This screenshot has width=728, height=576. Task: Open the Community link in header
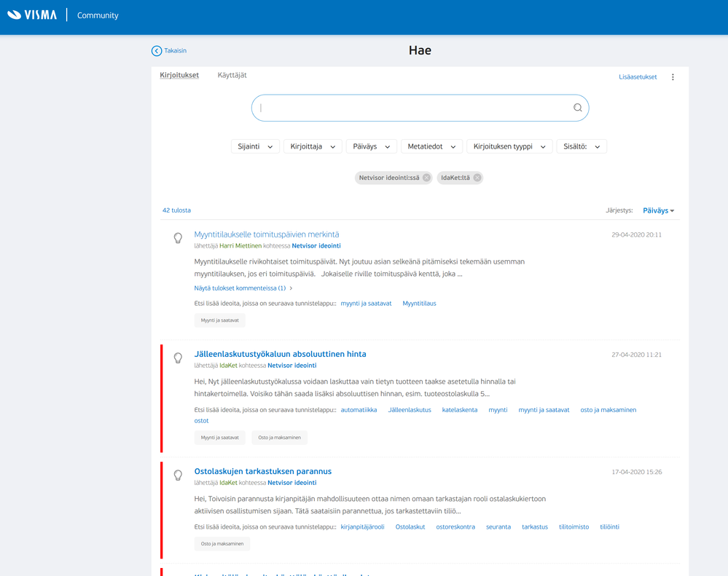click(98, 15)
